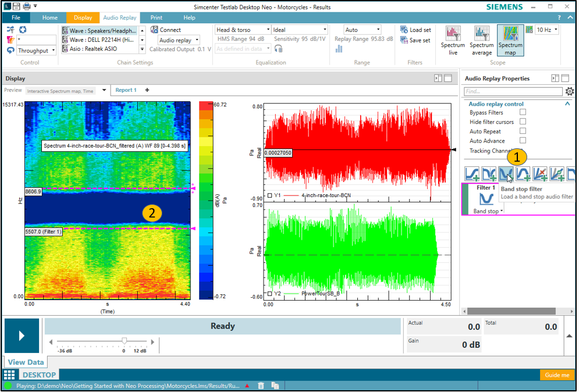The image size is (579, 392).
Task: Click the Load set filters icon
Action: click(404, 30)
